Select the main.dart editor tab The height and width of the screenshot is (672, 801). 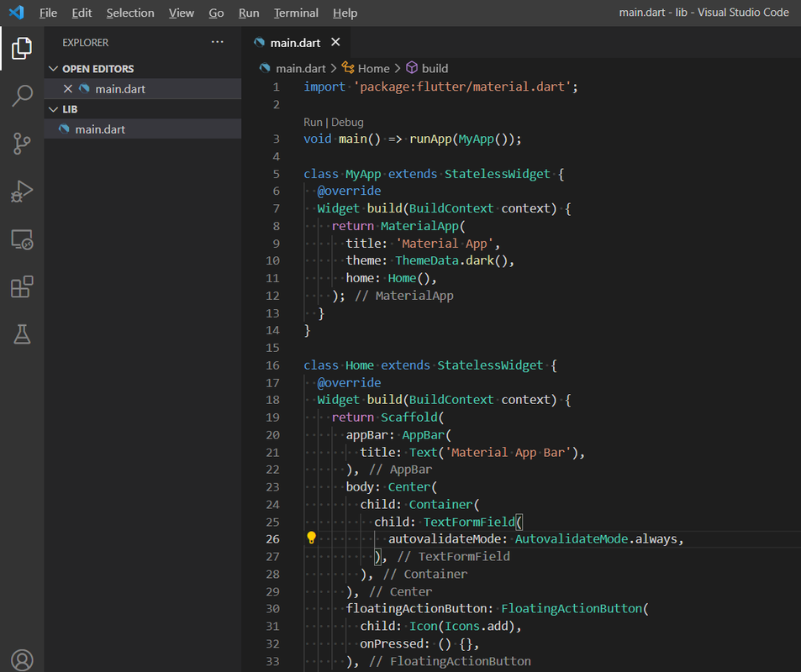click(293, 43)
